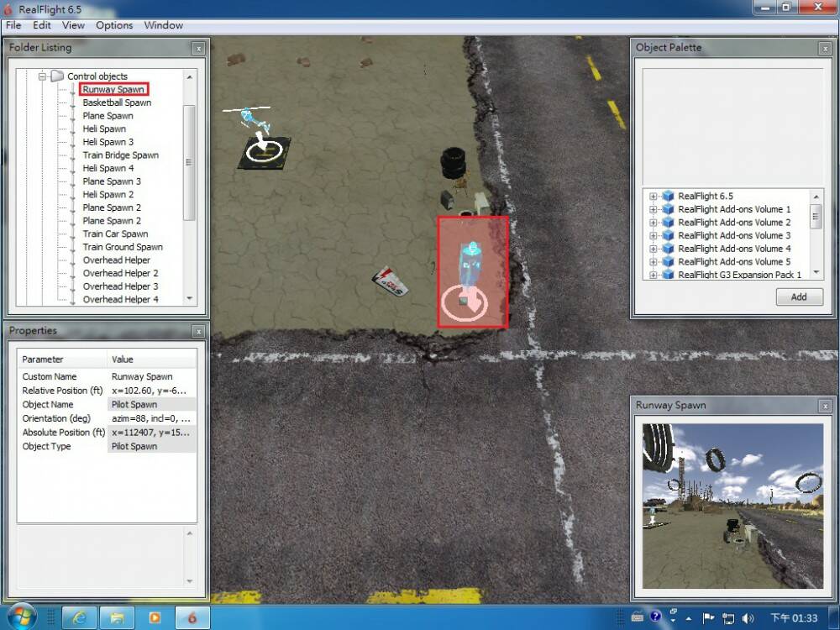The height and width of the screenshot is (630, 840).
Task: Select Runway Spawn in Folder Listing
Action: (113, 90)
